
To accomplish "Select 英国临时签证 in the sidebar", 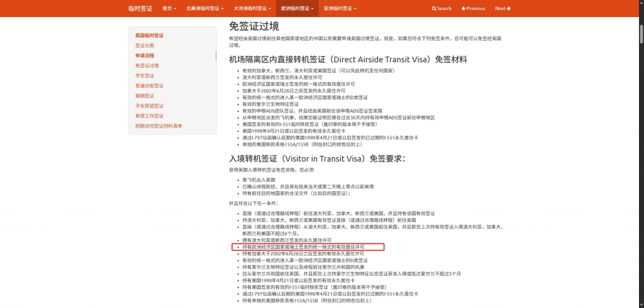I will (x=149, y=36).
